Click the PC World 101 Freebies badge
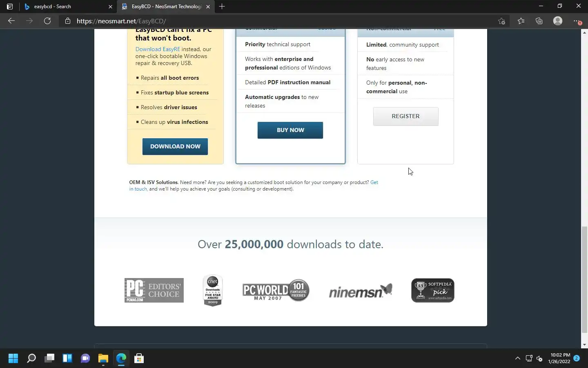The width and height of the screenshot is (588, 368). (x=276, y=290)
